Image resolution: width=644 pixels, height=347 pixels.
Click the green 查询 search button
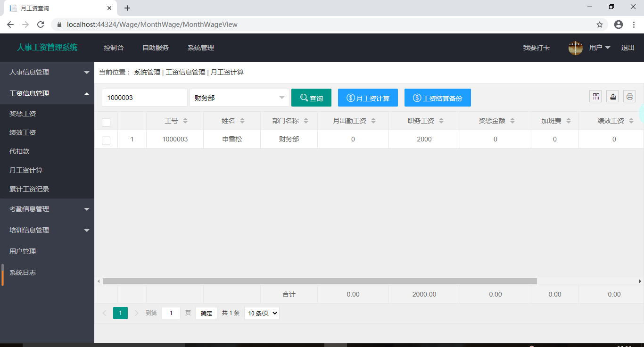311,98
